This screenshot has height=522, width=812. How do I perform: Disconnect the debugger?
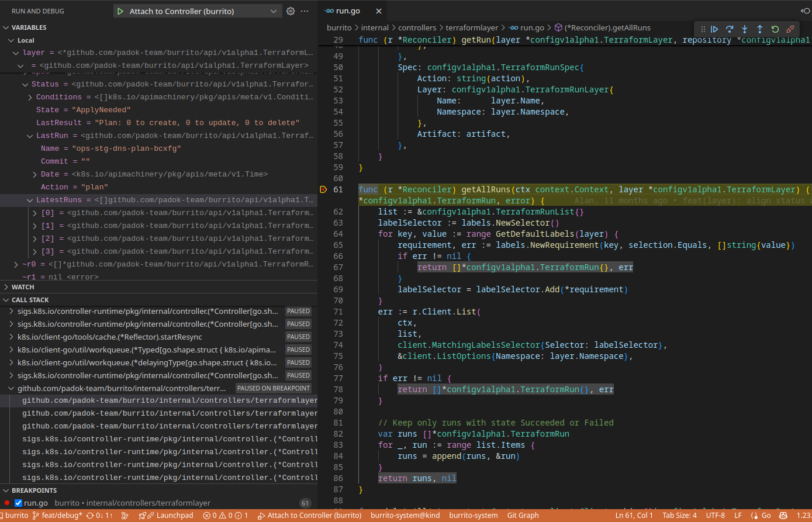(790, 29)
